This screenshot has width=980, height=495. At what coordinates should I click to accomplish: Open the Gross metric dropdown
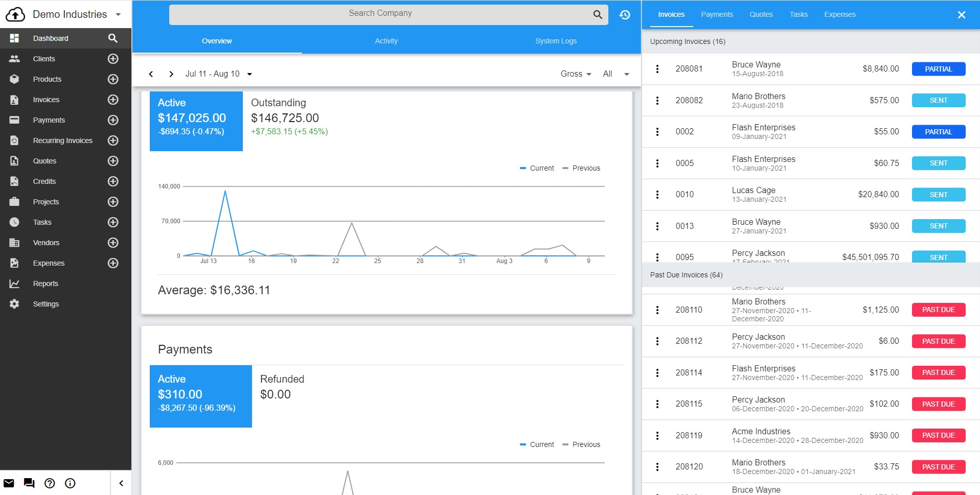click(x=575, y=74)
